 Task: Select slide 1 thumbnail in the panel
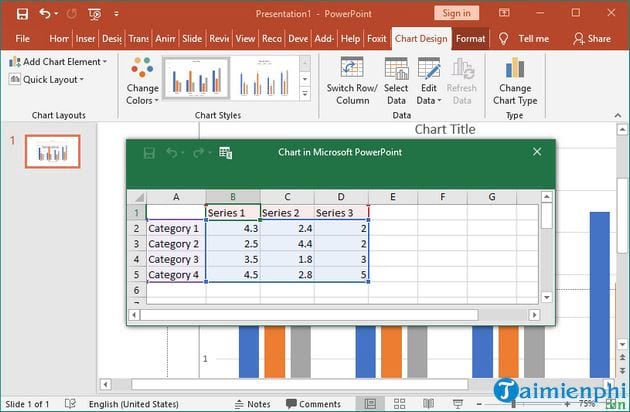click(x=53, y=152)
